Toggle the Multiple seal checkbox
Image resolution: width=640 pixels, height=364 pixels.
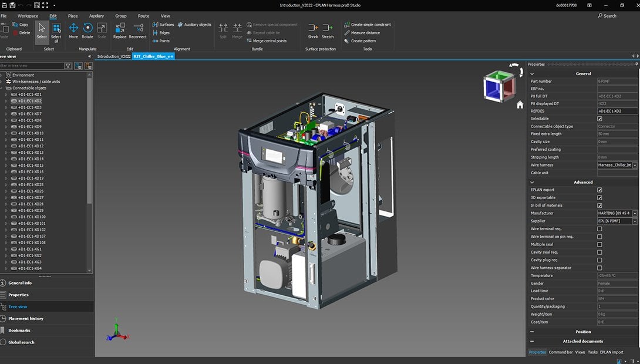click(x=601, y=244)
